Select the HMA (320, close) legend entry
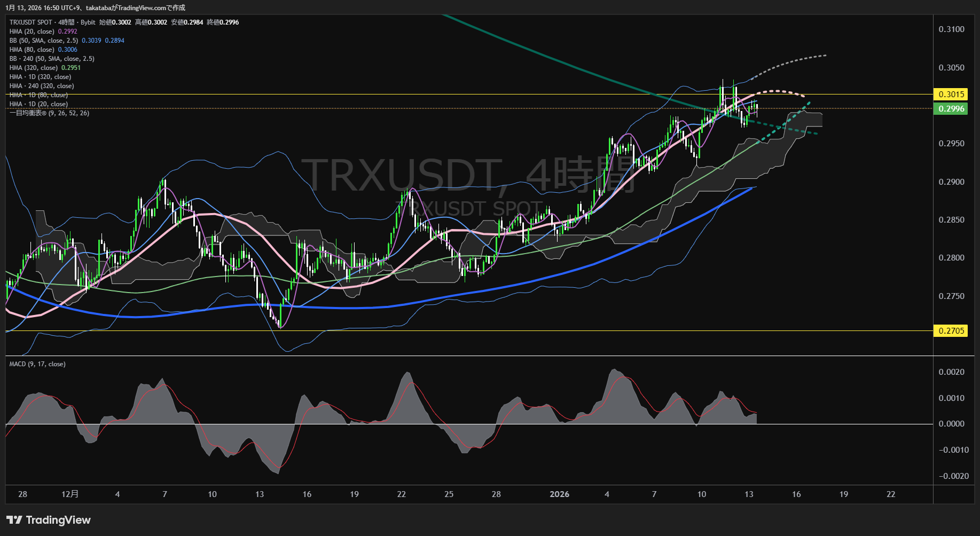This screenshot has height=536, width=980. pos(33,68)
